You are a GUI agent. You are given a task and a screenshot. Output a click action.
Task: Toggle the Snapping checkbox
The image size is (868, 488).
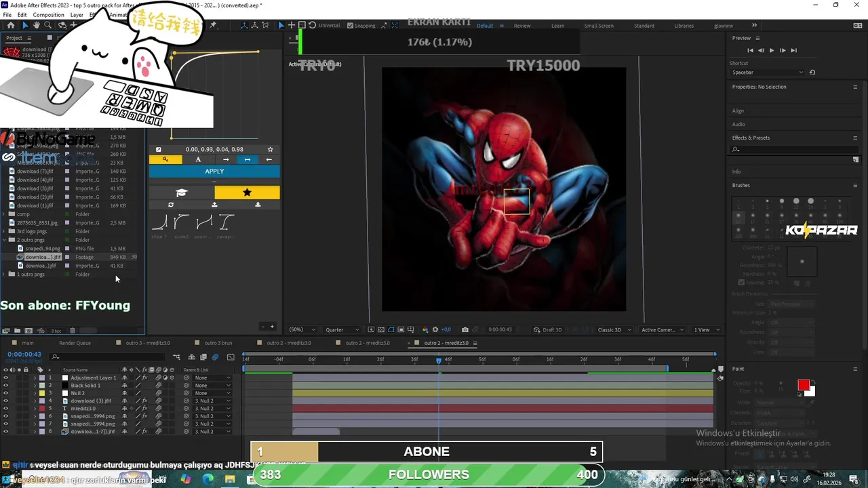(x=350, y=26)
